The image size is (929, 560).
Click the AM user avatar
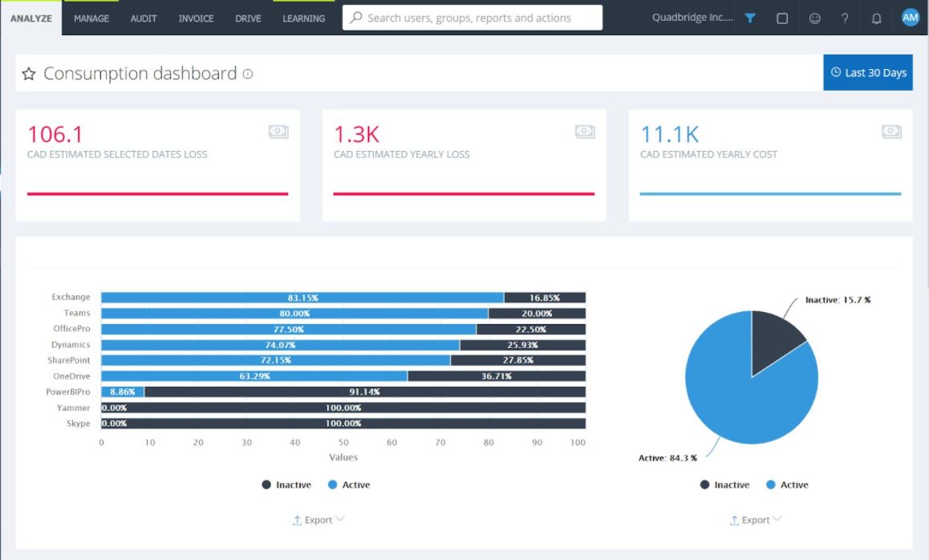point(910,16)
